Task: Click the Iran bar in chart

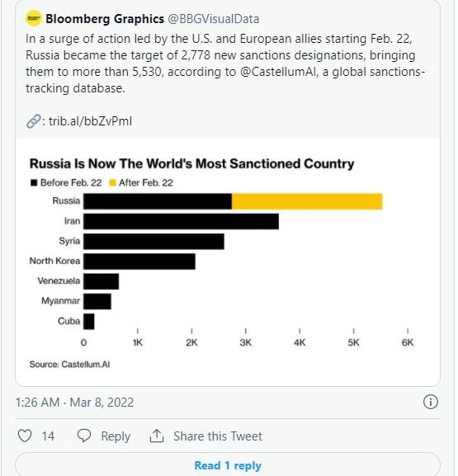Action: (x=181, y=221)
